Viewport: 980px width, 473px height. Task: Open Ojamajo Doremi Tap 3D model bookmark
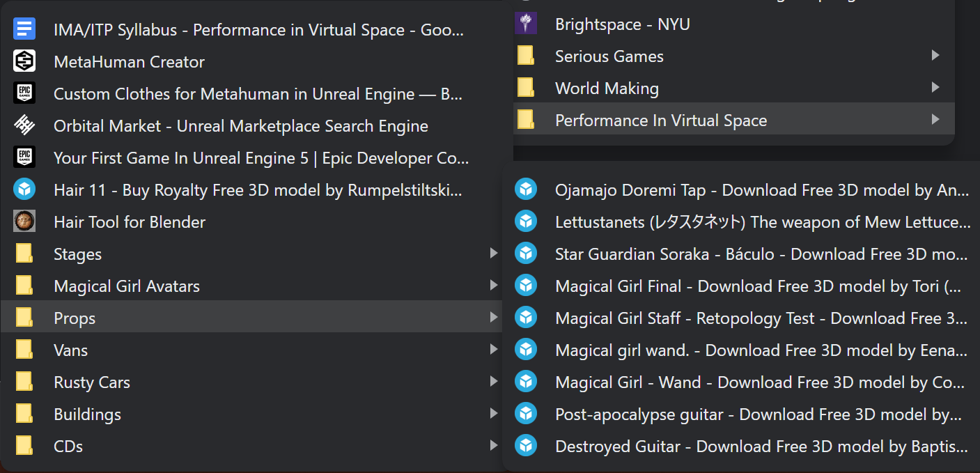[741, 190]
